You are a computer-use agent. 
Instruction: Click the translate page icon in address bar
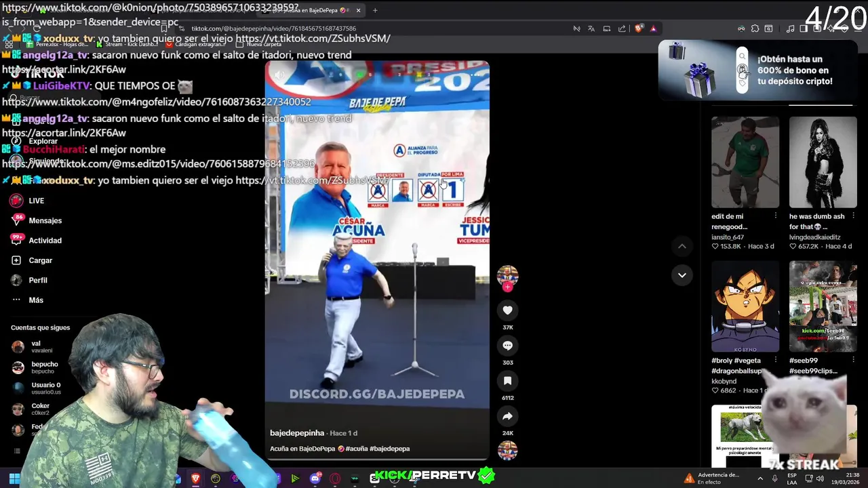(x=591, y=28)
